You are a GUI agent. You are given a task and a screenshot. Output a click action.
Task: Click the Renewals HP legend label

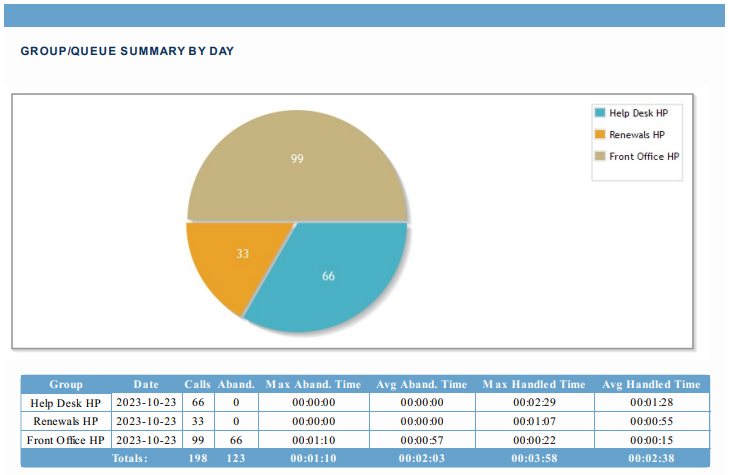pos(637,135)
